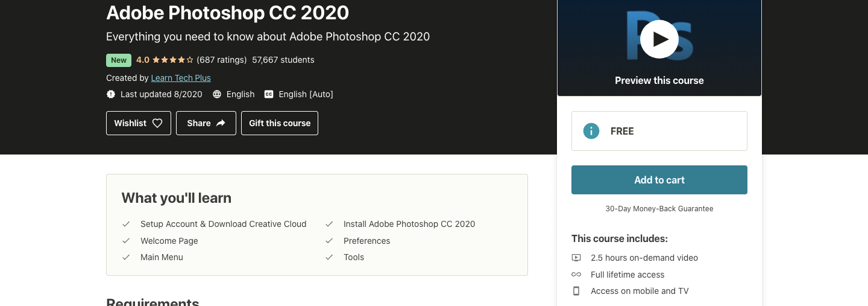This screenshot has width=868, height=306.
Task: Click the infinity lifetime access icon
Action: point(576,275)
